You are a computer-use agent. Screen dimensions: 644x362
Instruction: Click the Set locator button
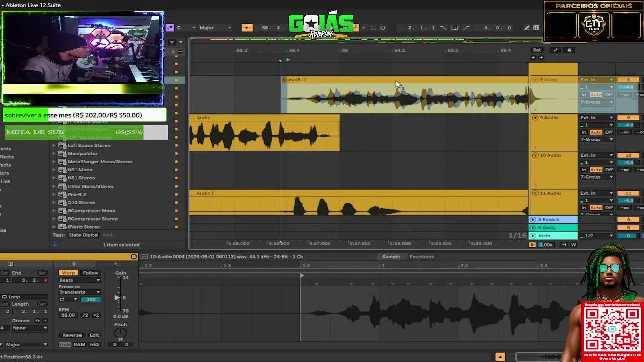coord(537,50)
